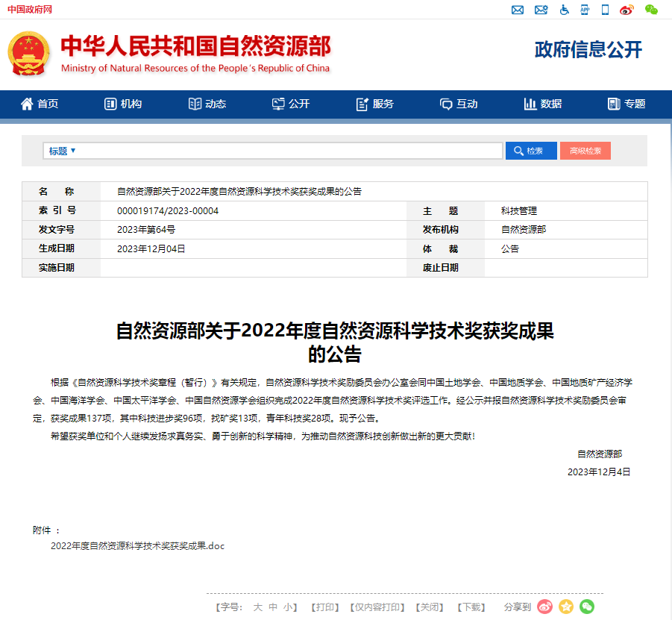The height and width of the screenshot is (620, 672).
Task: Open the mail envelope icon in top bar
Action: tap(518, 10)
